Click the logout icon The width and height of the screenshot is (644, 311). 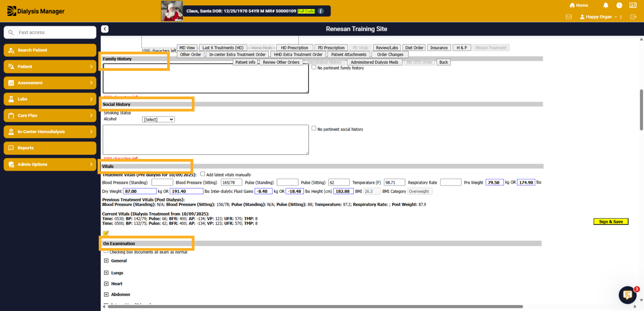click(633, 17)
